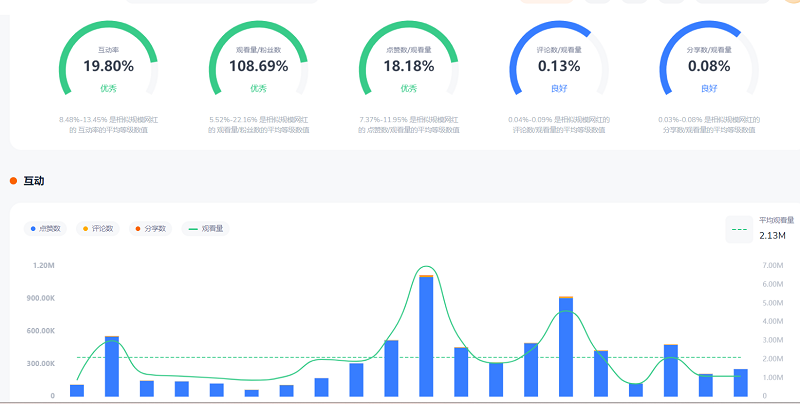
Task: Toggle the 分享数 legend item
Action: (150, 229)
